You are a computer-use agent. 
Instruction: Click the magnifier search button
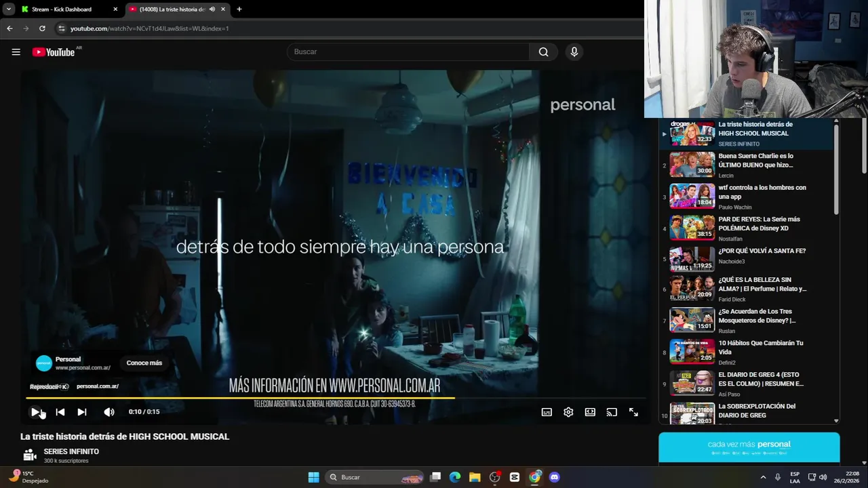(x=543, y=52)
